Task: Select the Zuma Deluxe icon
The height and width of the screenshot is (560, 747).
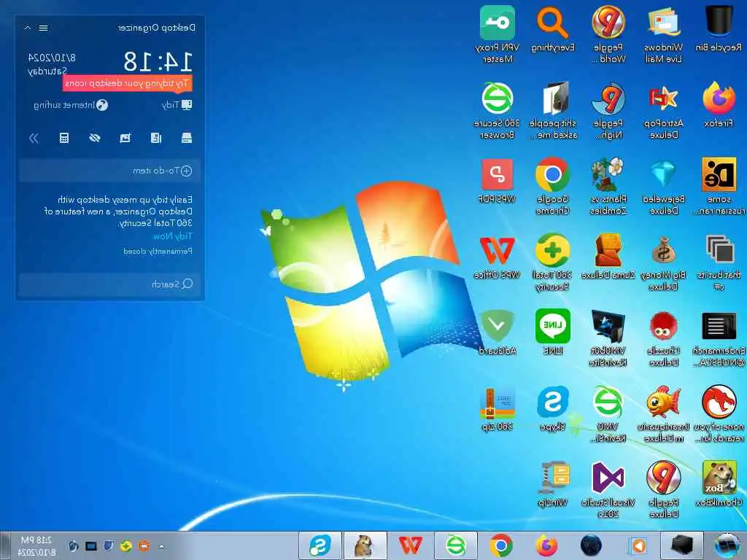Action: click(x=608, y=257)
